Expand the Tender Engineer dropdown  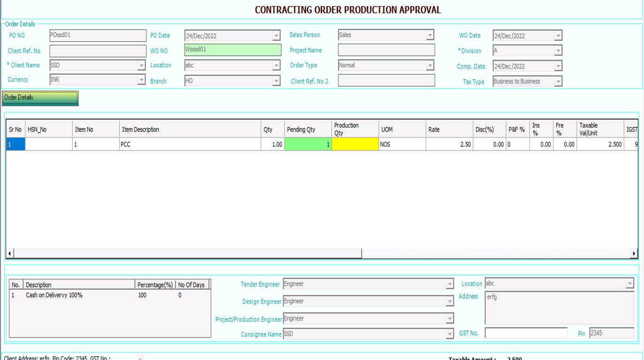tap(449, 284)
